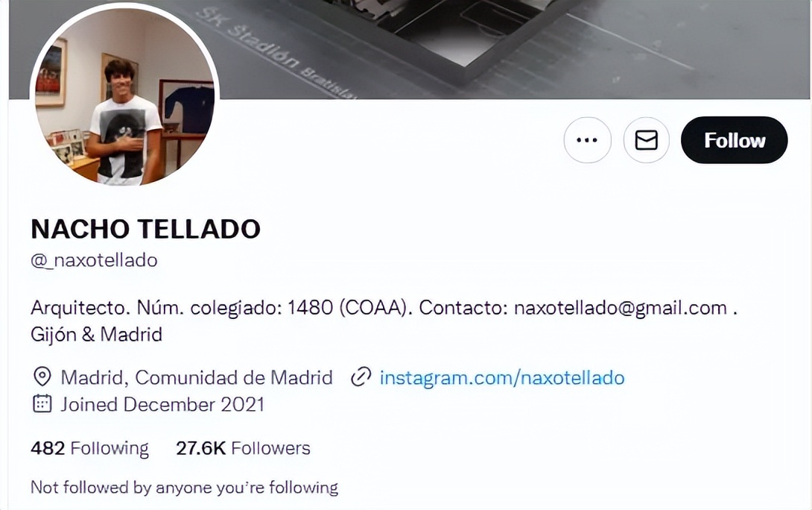Open the circular profile photo
812x510 pixels.
[x=125, y=95]
